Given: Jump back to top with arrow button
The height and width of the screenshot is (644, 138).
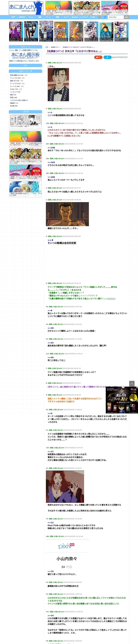Looking at the screenshot, I should pos(132,384).
